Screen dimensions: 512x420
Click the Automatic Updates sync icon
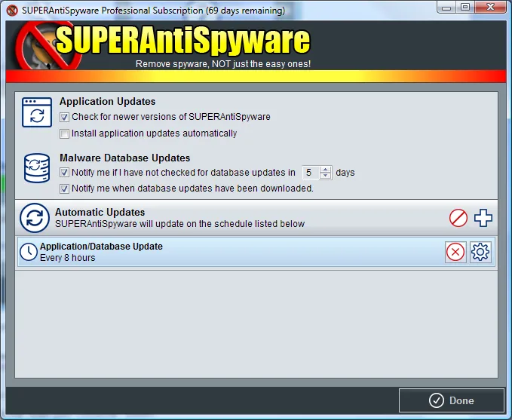click(34, 218)
